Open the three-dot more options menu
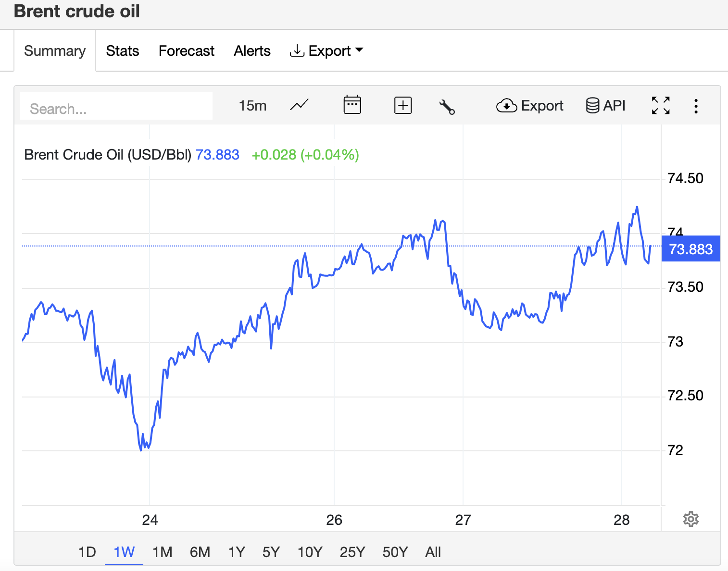This screenshot has height=571, width=728. [x=696, y=106]
